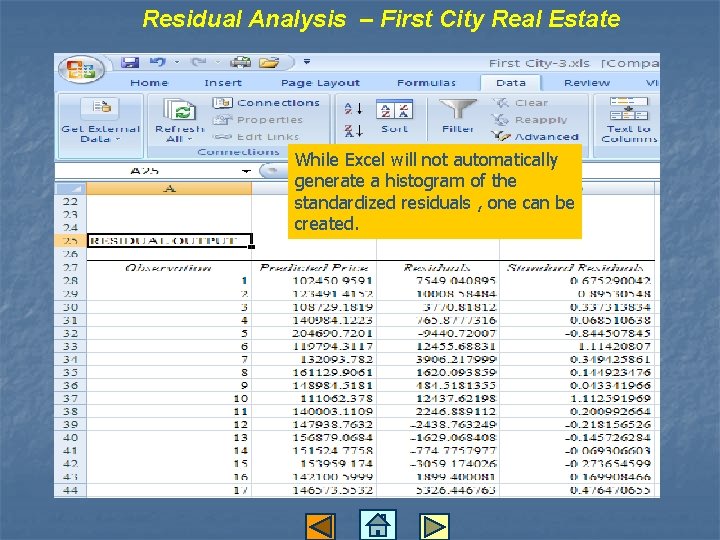Click Edit Links option
This screenshot has width=720, height=540.
pyautogui.click(x=256, y=137)
